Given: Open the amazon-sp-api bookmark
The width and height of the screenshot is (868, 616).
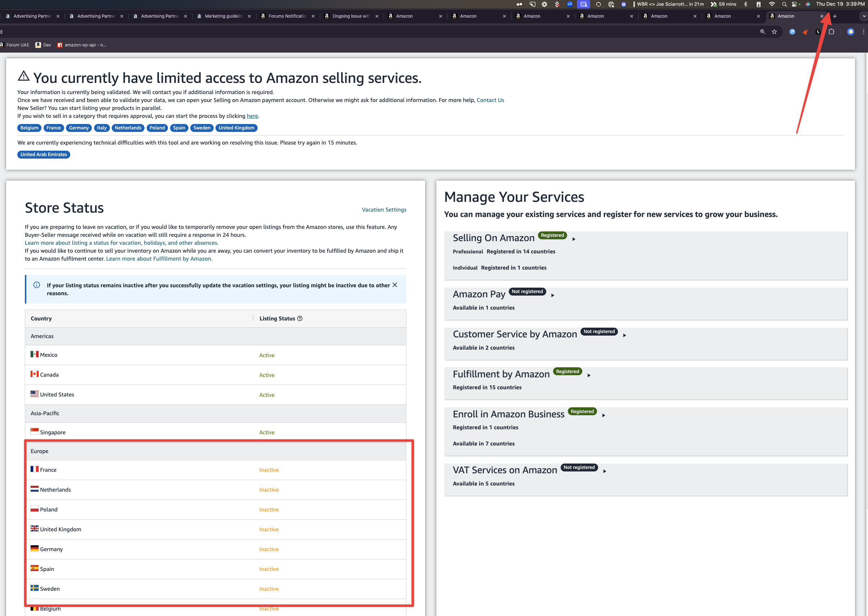Looking at the screenshot, I should (x=81, y=45).
